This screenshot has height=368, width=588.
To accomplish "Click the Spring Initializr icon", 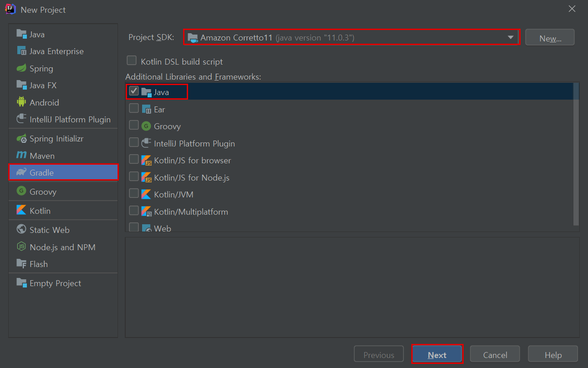I will pos(21,138).
